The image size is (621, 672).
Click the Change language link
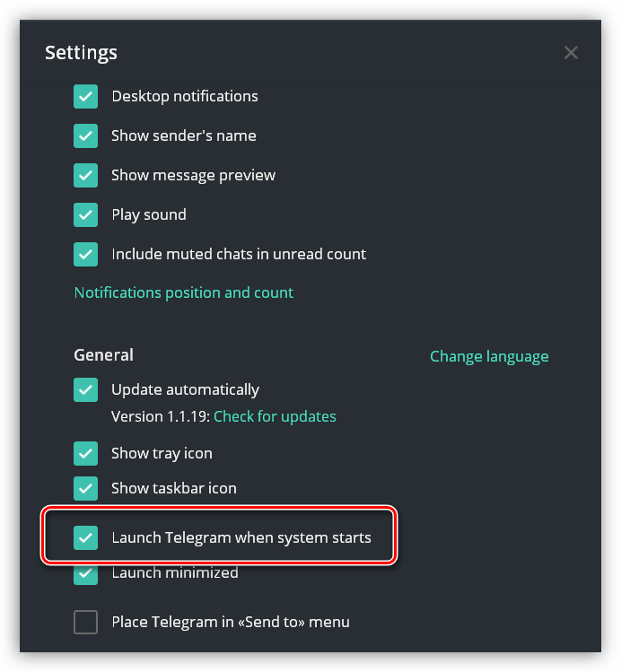point(489,356)
